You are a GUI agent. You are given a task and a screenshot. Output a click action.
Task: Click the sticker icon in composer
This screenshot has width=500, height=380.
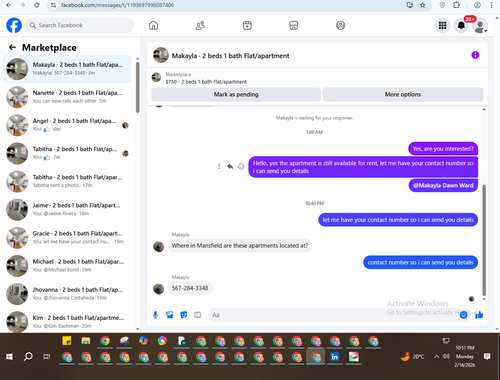pos(184,315)
